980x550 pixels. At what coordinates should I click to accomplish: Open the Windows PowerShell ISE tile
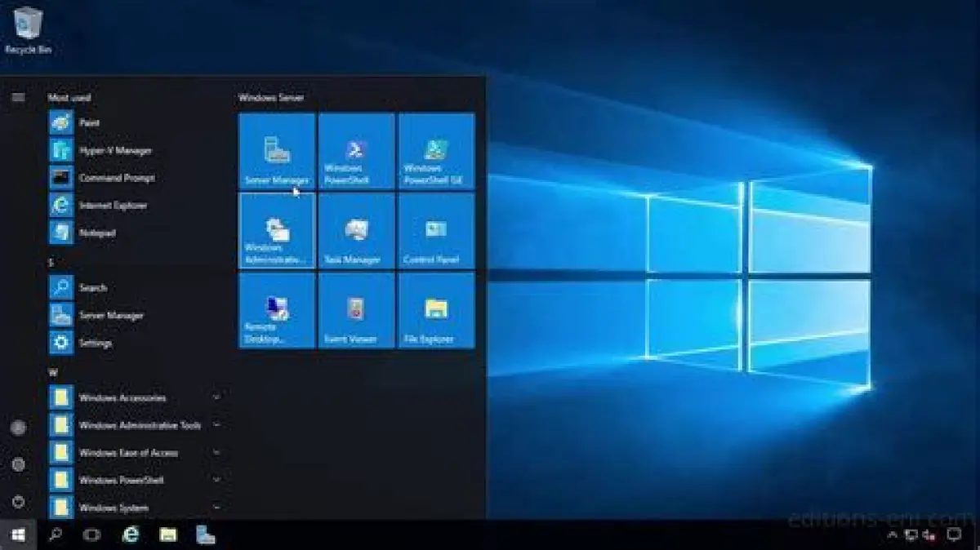tap(436, 152)
